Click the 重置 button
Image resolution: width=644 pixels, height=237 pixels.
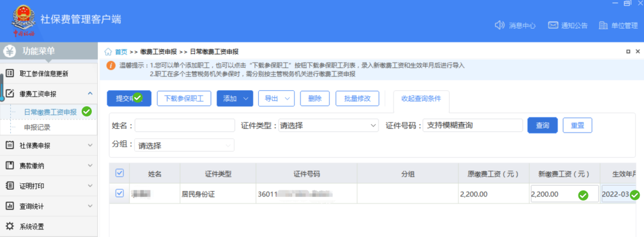click(x=577, y=125)
